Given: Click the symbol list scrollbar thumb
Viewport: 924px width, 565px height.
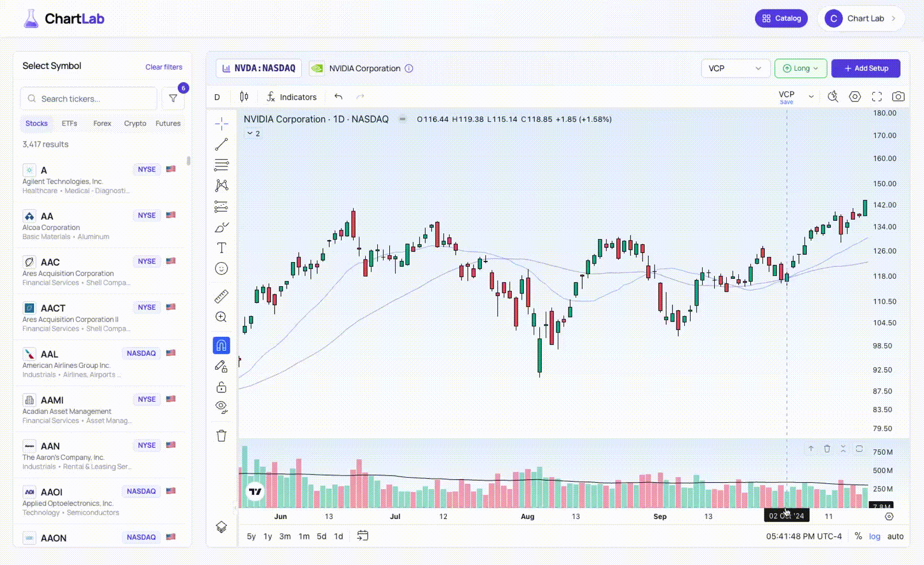Looking at the screenshot, I should click(x=188, y=161).
